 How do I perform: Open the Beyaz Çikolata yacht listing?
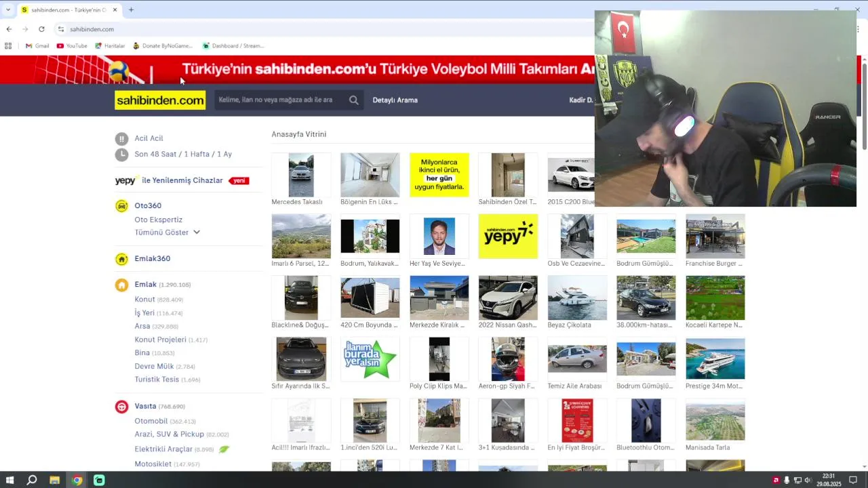(577, 298)
